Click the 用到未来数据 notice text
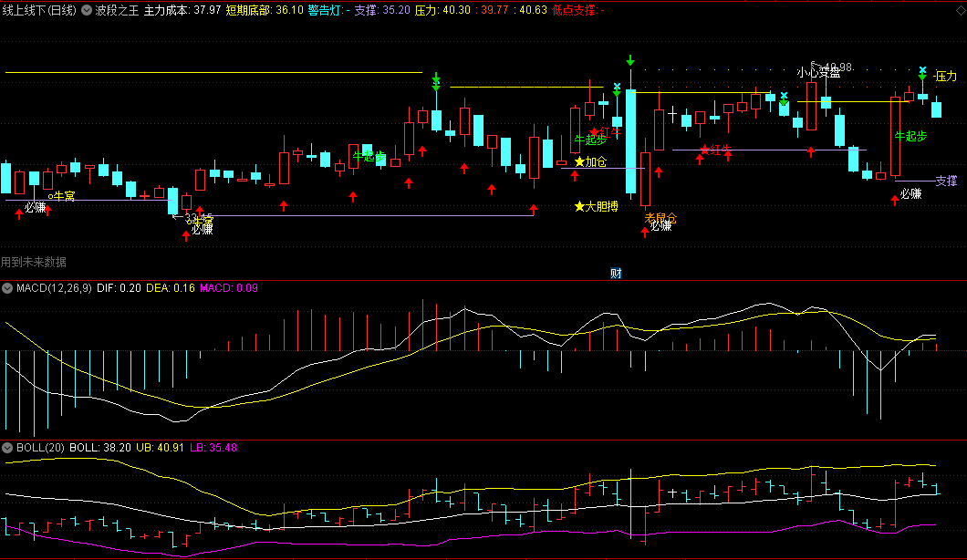The image size is (967, 560). click(x=34, y=262)
